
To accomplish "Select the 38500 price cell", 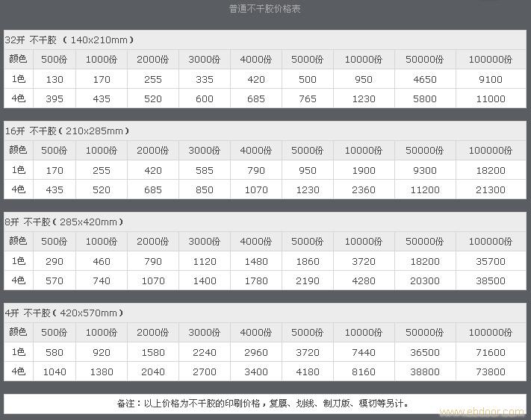I will click(490, 280).
